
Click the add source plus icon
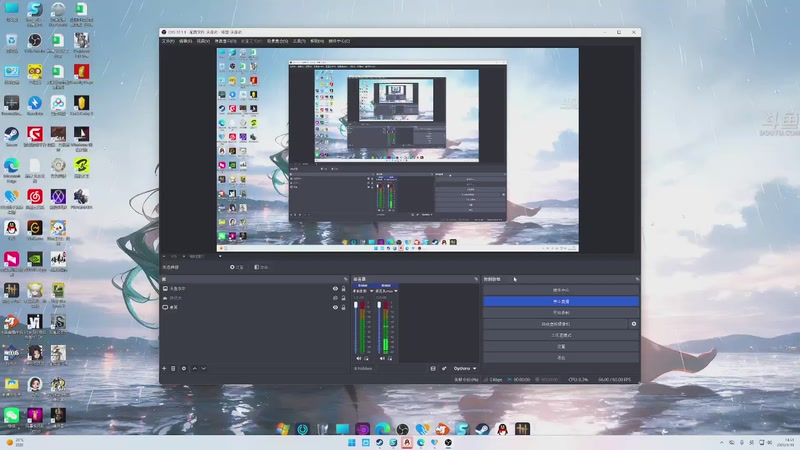tap(165, 368)
